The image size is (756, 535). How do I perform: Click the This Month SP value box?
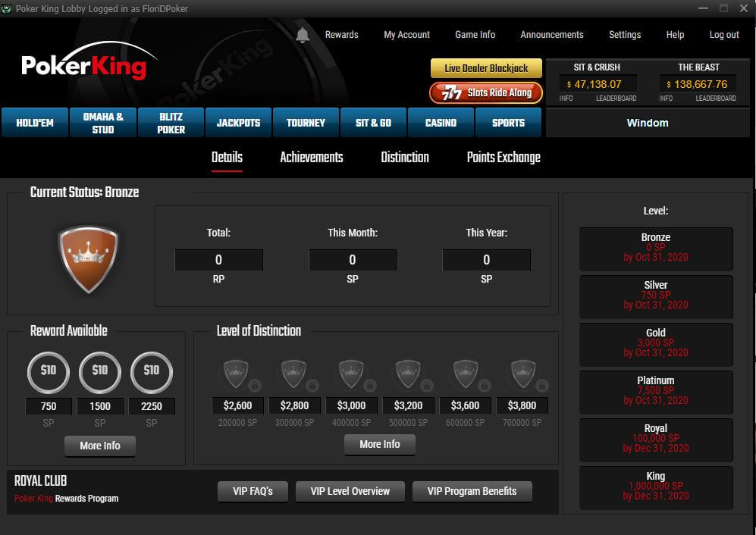(x=353, y=260)
